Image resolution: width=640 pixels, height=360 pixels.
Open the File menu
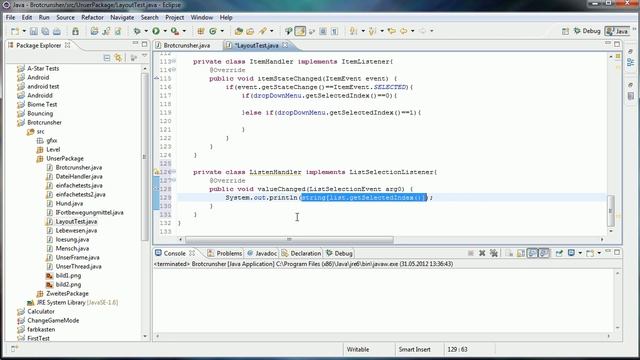pyautogui.click(x=10, y=18)
